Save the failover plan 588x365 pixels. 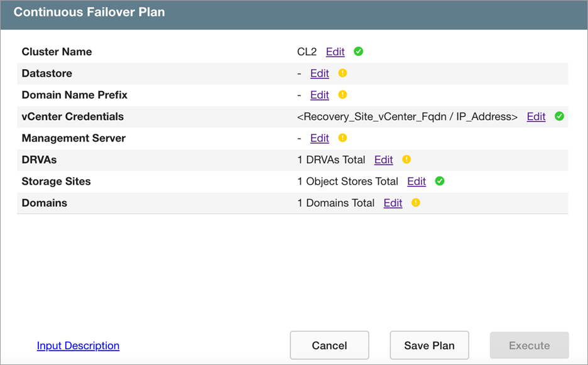tap(429, 346)
